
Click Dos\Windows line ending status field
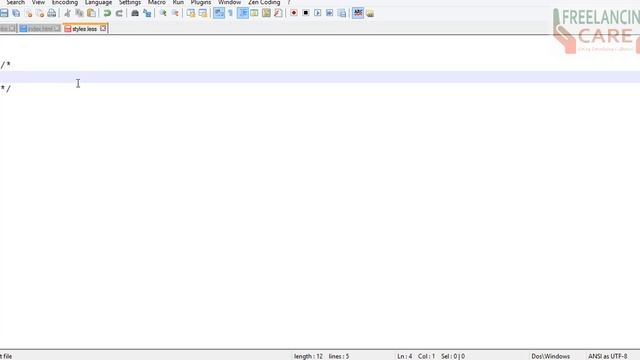coord(551,356)
